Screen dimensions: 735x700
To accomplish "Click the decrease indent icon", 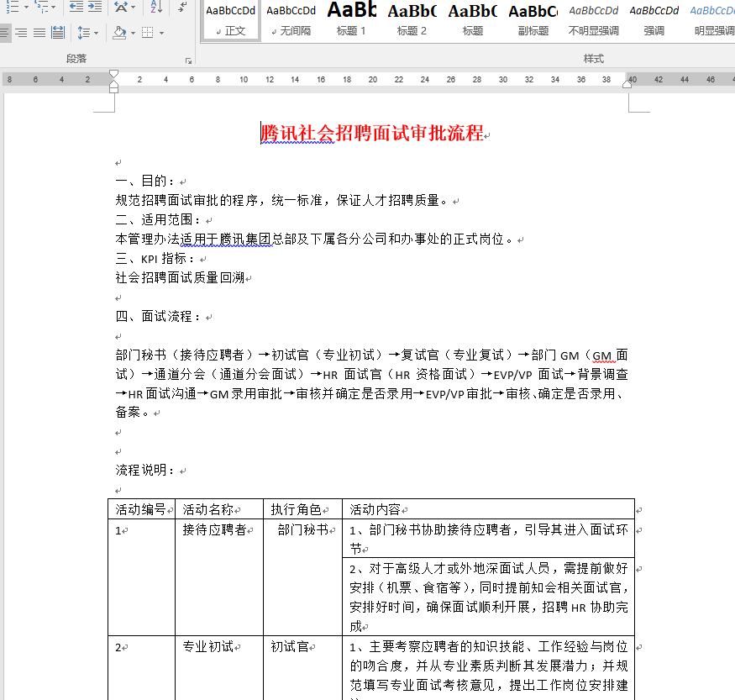I will [x=76, y=8].
